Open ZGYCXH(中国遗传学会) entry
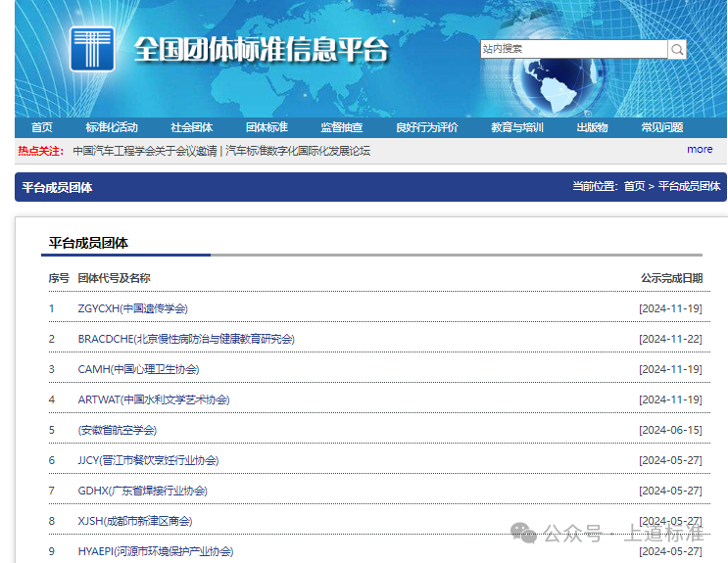 [133, 308]
